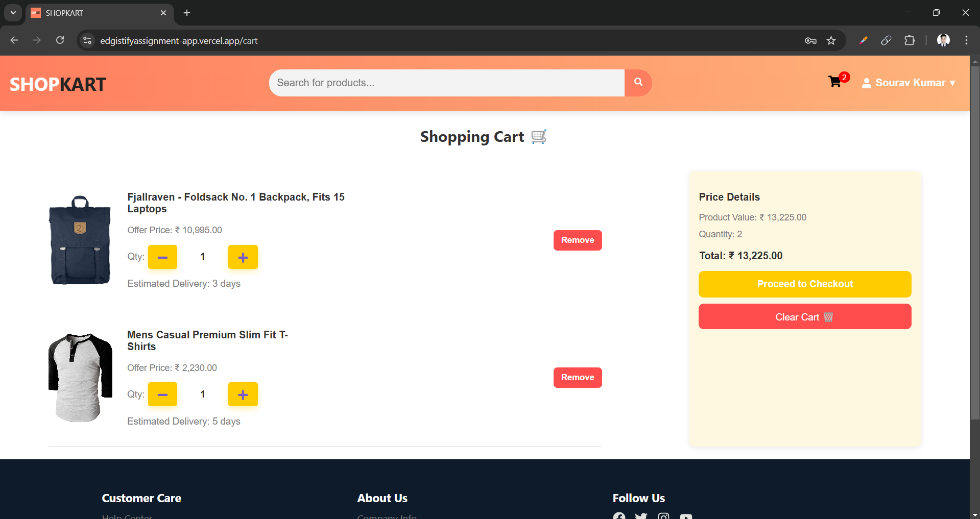The image size is (980, 519).
Task: Click the Instagram icon under Follow Us
Action: [x=663, y=516]
